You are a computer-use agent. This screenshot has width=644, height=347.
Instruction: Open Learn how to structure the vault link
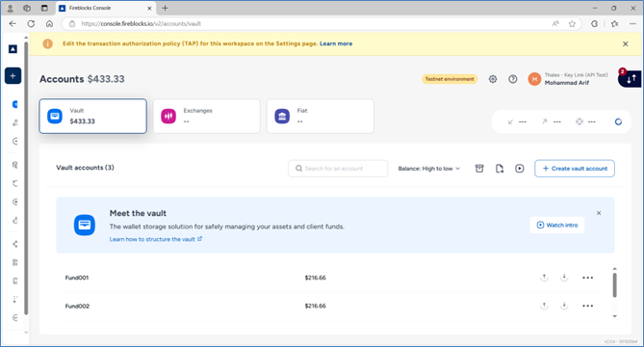pos(156,239)
